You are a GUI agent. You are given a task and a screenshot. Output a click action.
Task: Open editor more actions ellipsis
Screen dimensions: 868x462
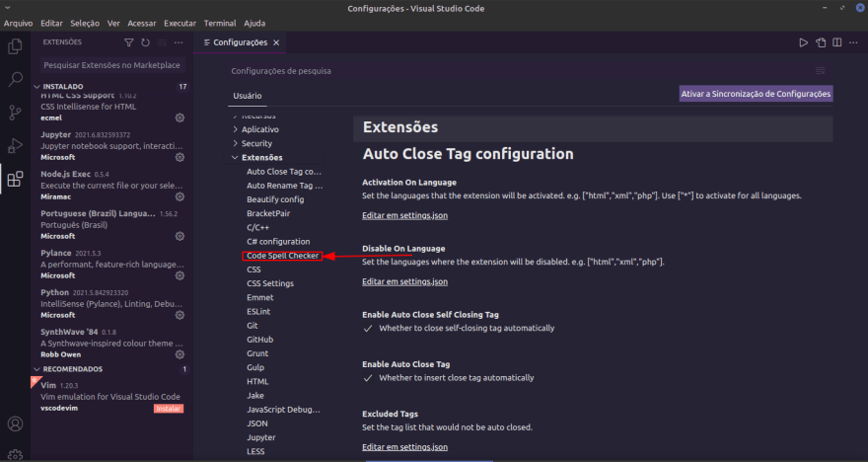853,42
